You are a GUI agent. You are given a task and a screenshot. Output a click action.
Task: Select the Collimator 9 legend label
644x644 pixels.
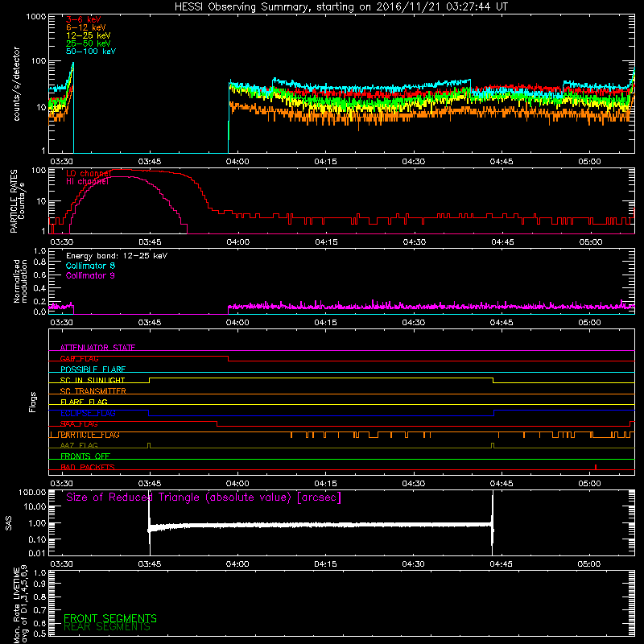[90, 275]
